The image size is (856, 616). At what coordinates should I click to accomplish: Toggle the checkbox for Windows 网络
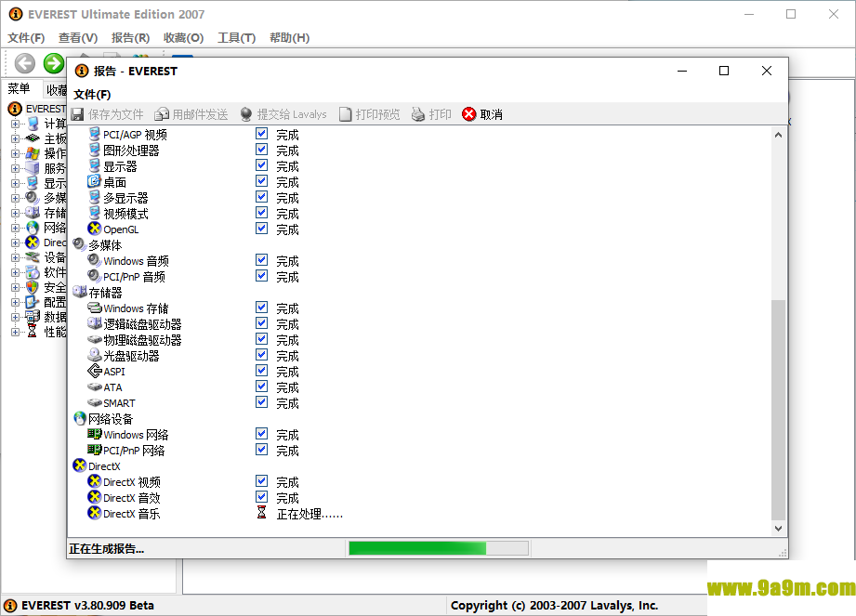261,434
